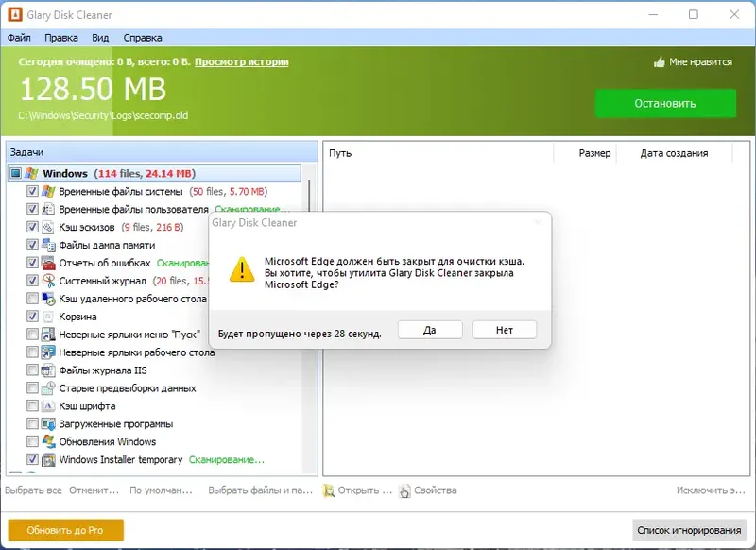756x550 pixels.
Task: Uncheck 'Windows Installer temporary' checkbox
Action: pyautogui.click(x=32, y=460)
